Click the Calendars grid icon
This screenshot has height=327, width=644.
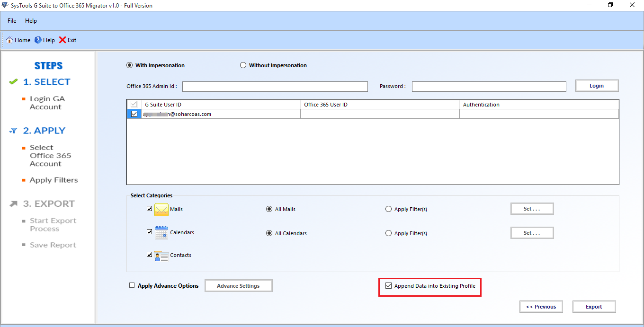pyautogui.click(x=161, y=233)
